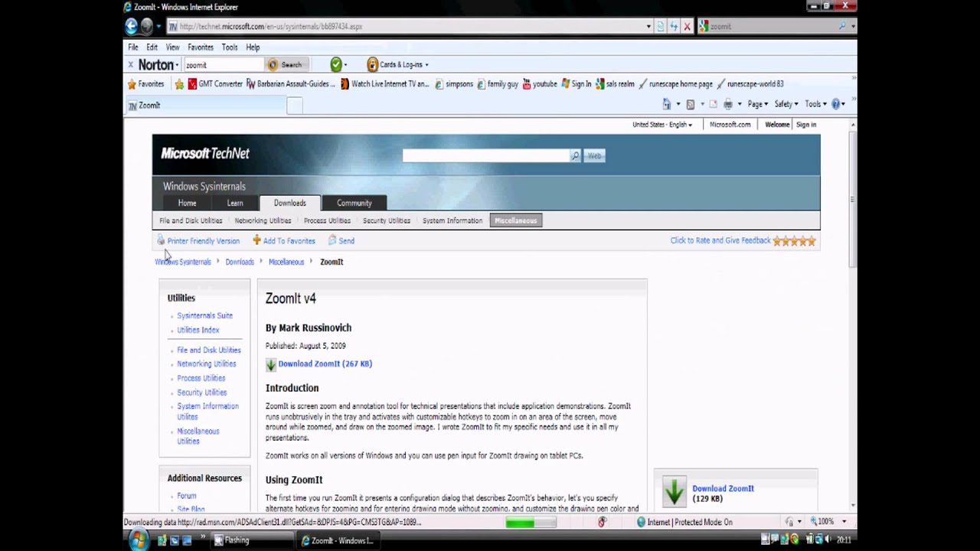The image size is (980, 551).
Task: Click the Help question-mark icon
Action: pyautogui.click(x=836, y=104)
